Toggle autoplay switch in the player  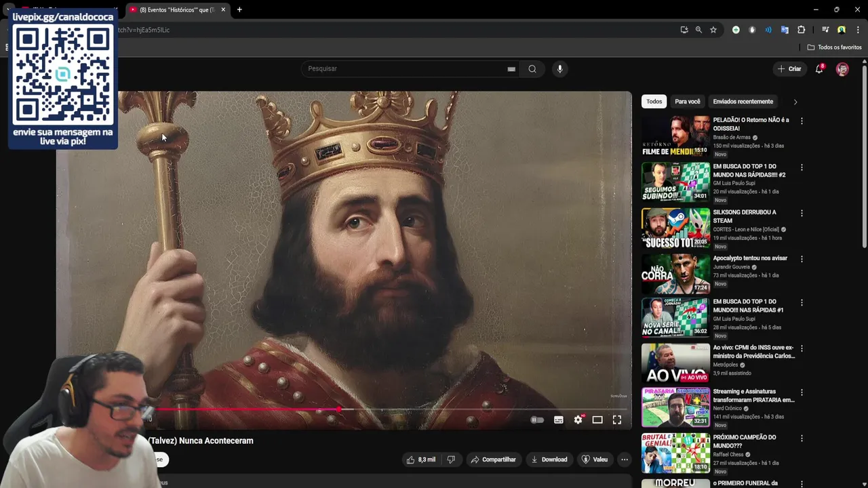[x=536, y=420]
